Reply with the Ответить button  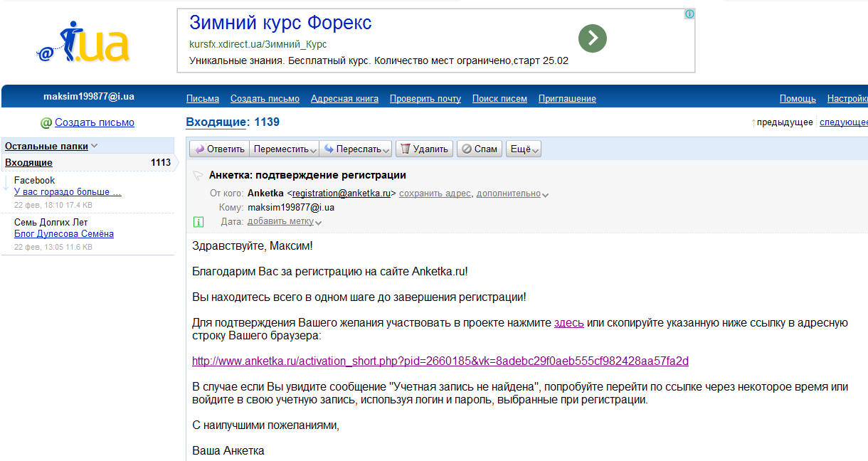tap(219, 149)
